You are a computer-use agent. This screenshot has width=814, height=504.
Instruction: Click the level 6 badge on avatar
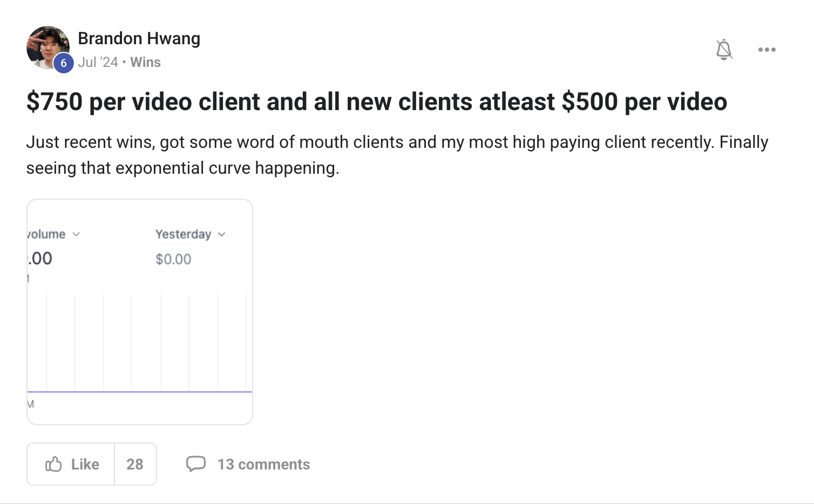coord(63,63)
